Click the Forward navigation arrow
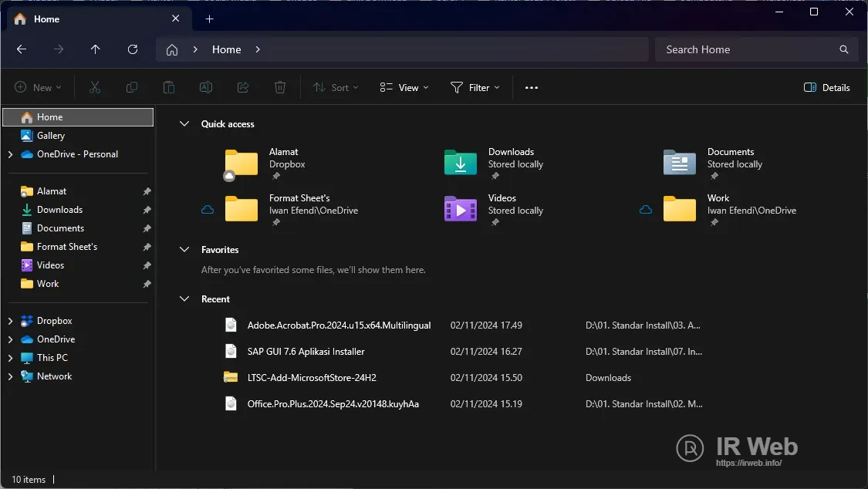Viewport: 868px width, 489px height. click(x=58, y=49)
